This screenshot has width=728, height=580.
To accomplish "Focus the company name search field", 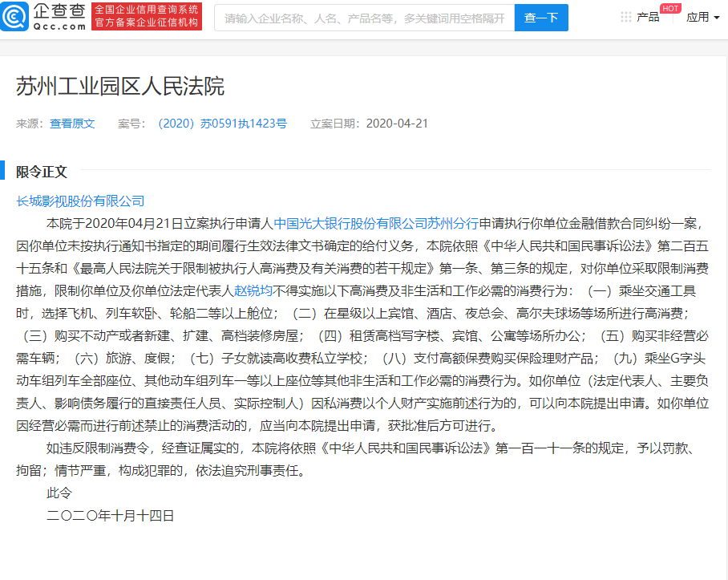I will [x=365, y=18].
